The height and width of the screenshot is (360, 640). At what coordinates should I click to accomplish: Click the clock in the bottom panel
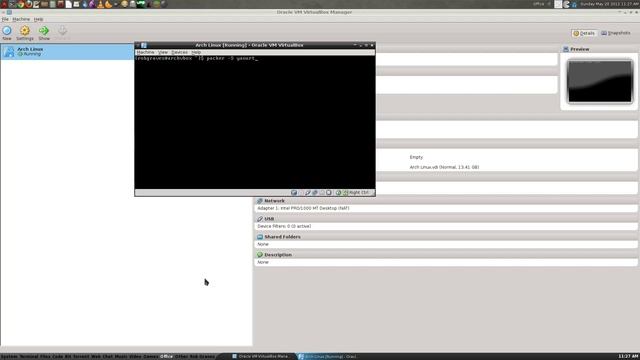(628, 356)
